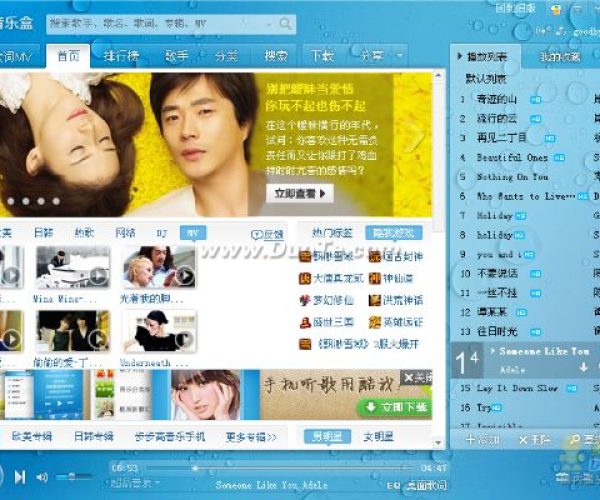The image size is (600, 500).
Task: Select the first banner carousel dot
Action: point(11,201)
